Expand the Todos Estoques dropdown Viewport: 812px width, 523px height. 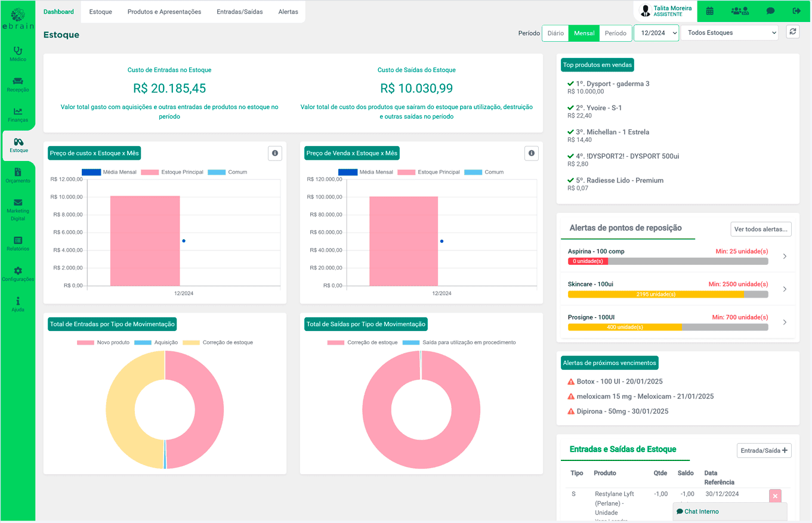729,33
